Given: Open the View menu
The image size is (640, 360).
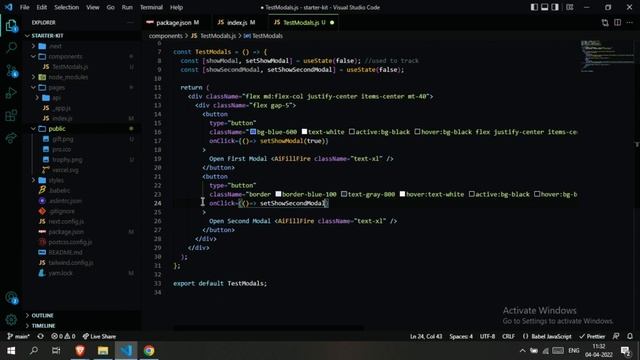Looking at the screenshot, I should pyautogui.click(x=93, y=7).
